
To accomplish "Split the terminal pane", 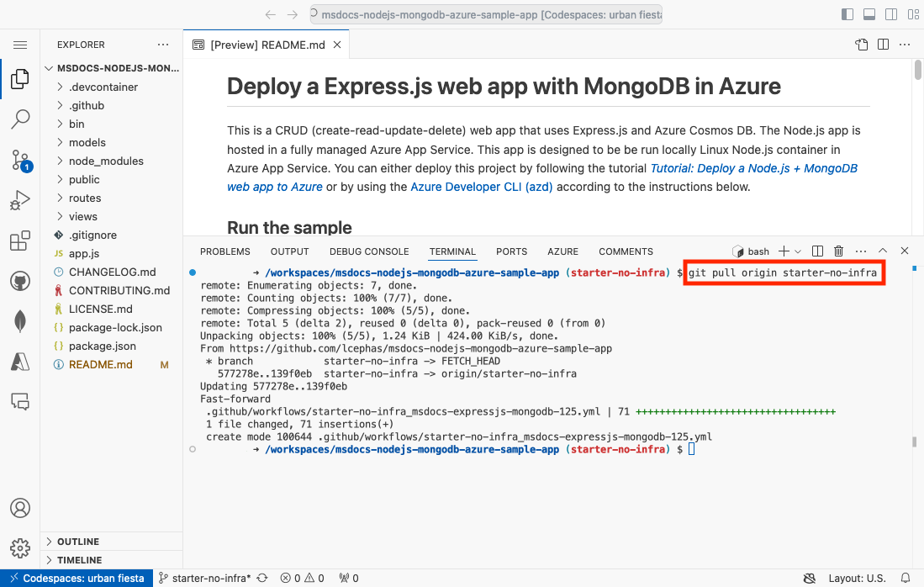I will (816, 250).
